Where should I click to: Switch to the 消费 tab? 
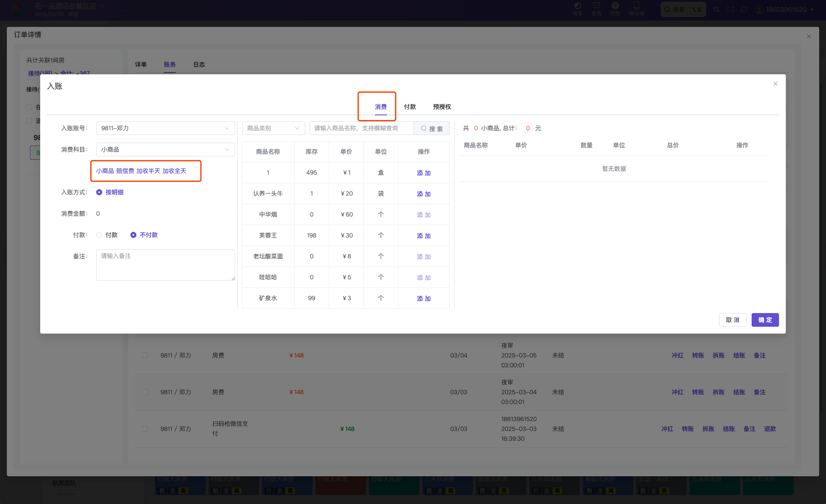point(381,107)
